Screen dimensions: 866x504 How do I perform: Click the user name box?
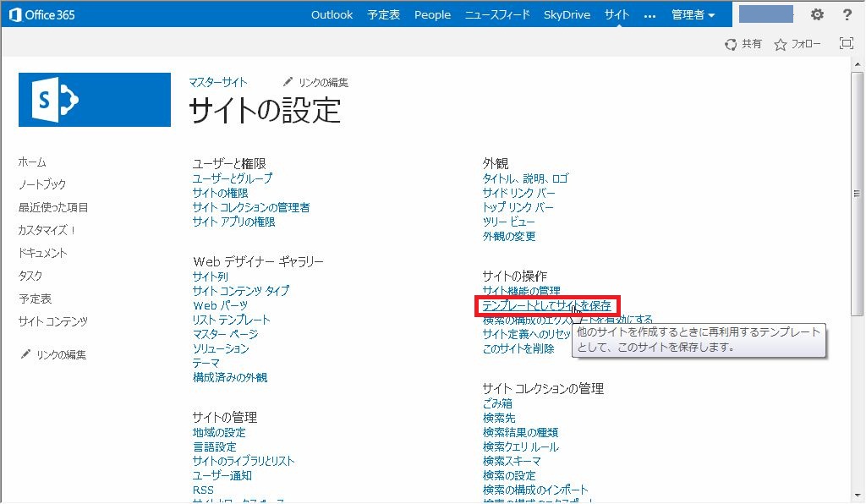pos(766,14)
